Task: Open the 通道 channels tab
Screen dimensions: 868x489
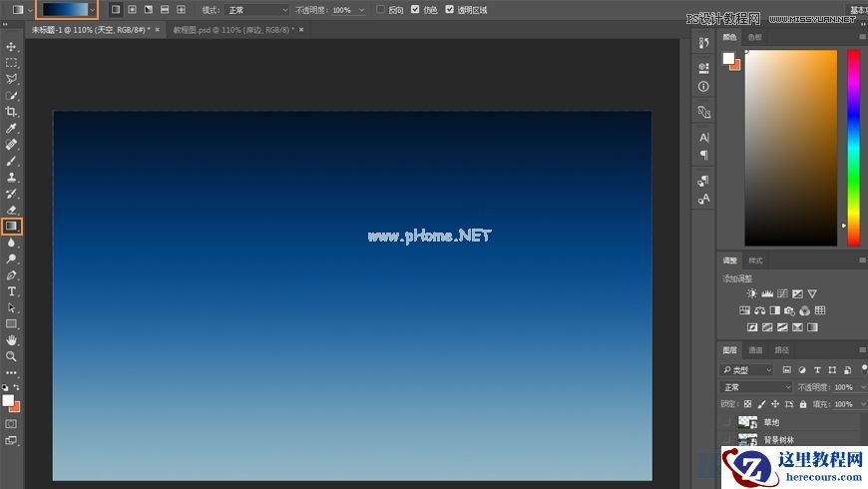Action: coord(755,350)
